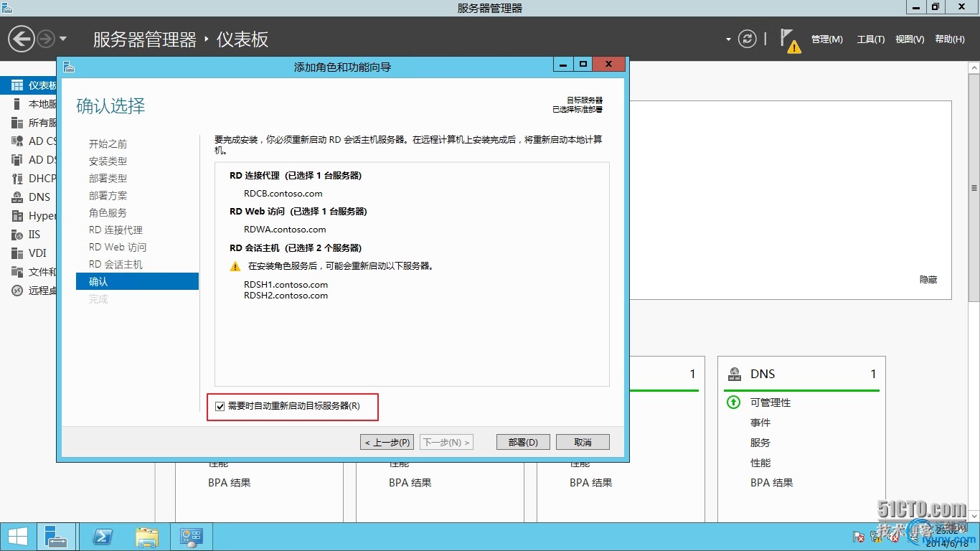Viewport: 980px width, 551px height.
Task: Select the DHCP role icon in sidebar
Action: [17, 179]
